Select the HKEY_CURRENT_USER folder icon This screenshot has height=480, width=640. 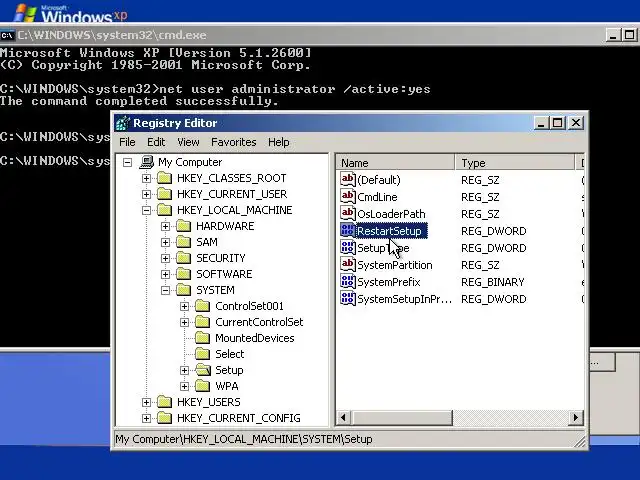click(164, 194)
